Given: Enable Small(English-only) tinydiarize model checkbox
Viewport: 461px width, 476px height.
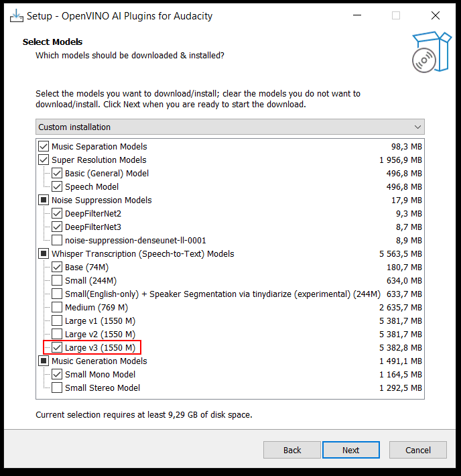Looking at the screenshot, I should point(57,294).
